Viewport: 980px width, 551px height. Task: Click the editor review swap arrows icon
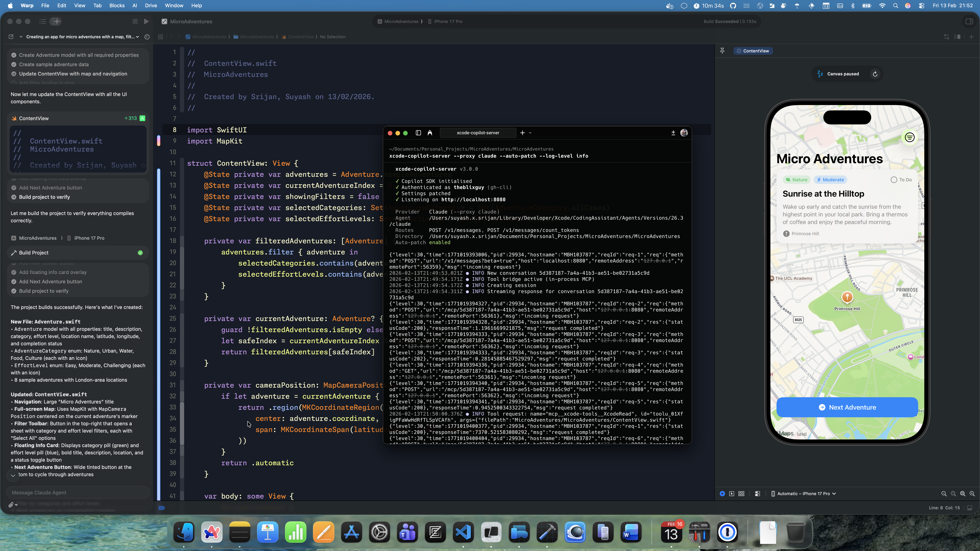tap(947, 37)
